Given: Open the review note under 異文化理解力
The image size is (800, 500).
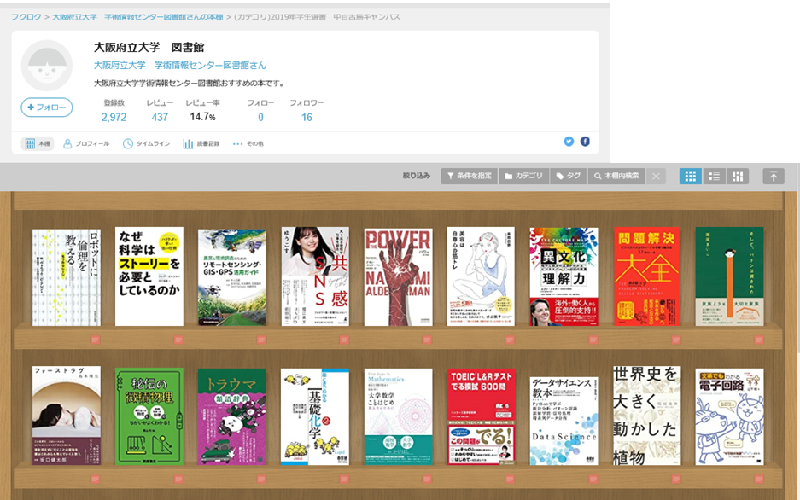Looking at the screenshot, I should click(593, 339).
